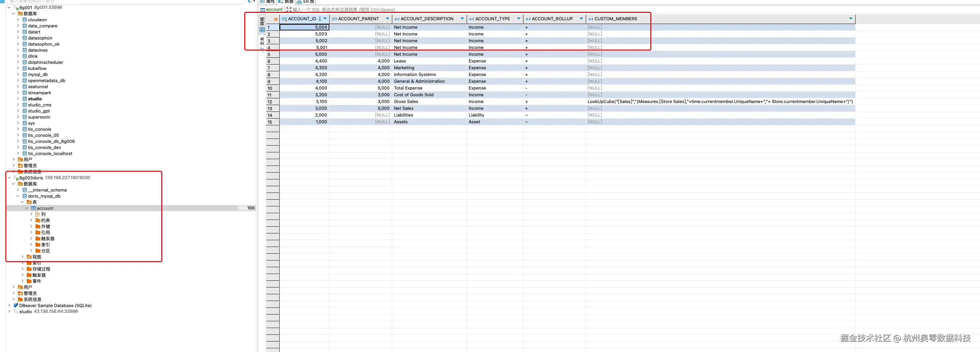980x352 pixels.
Task: Select the supersonic database in tree
Action: click(39, 117)
